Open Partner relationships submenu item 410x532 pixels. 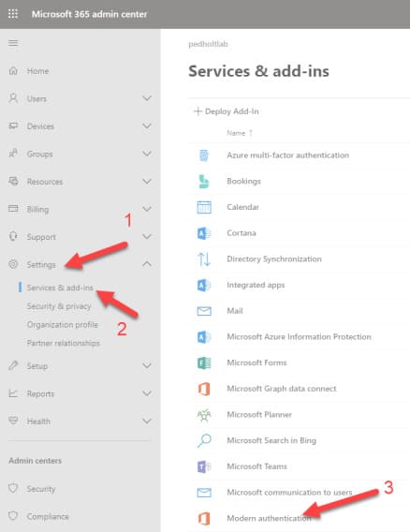pos(64,343)
